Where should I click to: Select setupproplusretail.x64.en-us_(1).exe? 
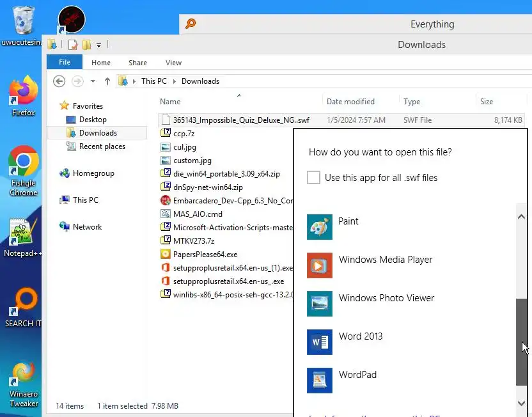(226, 268)
